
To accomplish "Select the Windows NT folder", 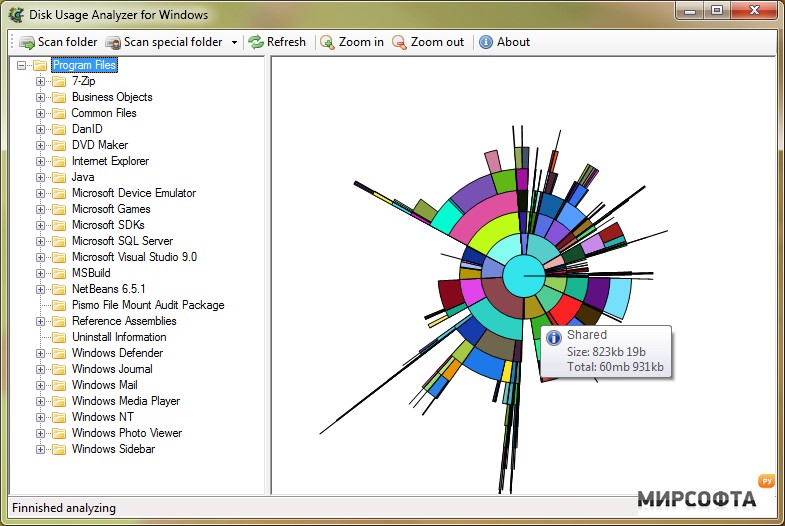I will pyautogui.click(x=103, y=417).
